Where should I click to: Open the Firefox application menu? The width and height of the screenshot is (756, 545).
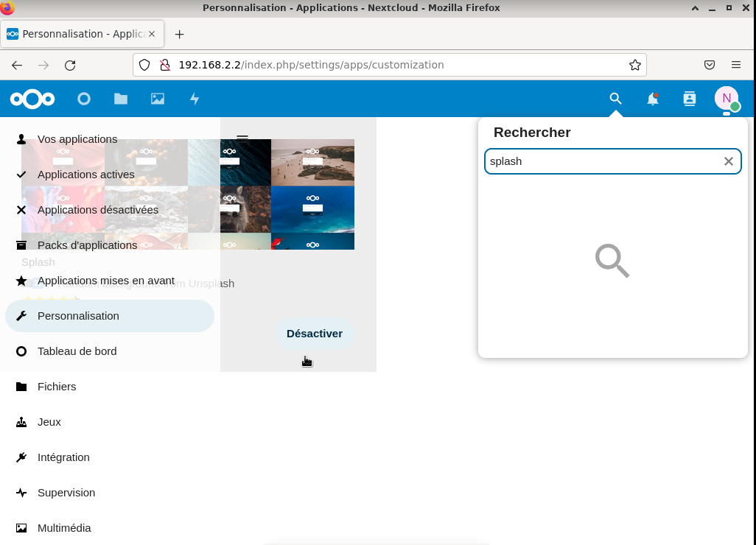(736, 65)
